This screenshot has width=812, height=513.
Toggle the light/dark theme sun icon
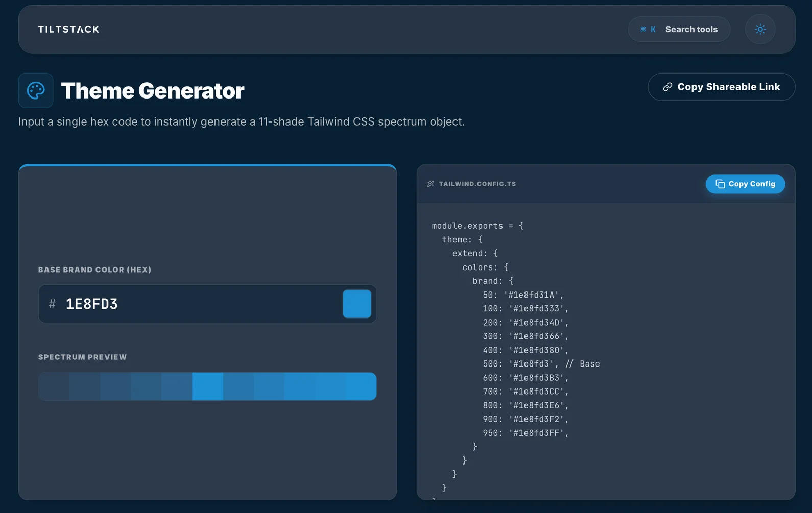tap(760, 30)
